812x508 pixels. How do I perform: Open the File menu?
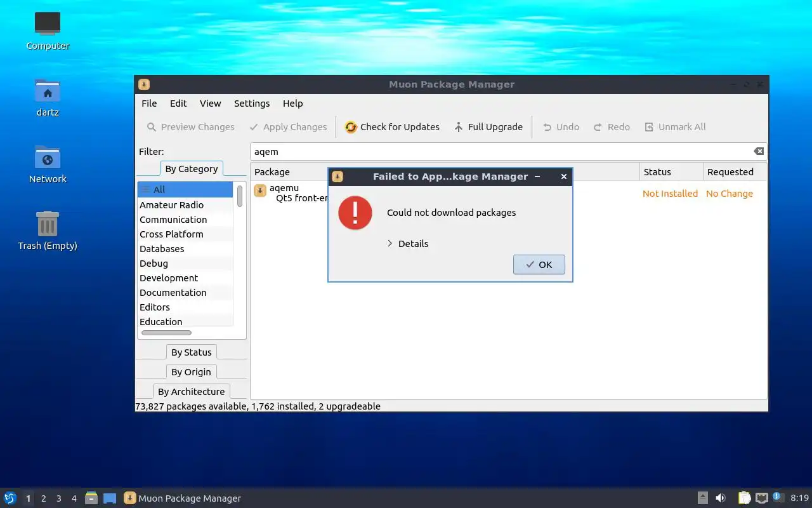coord(149,104)
